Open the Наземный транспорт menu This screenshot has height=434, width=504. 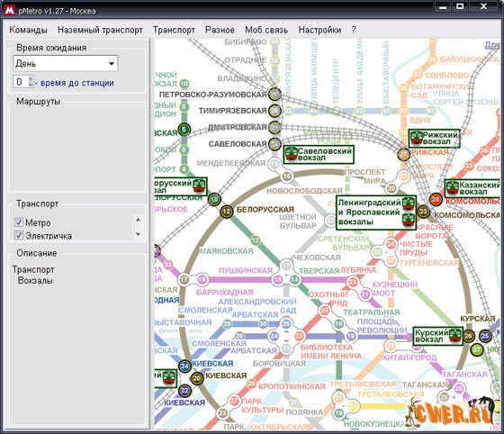[x=100, y=30]
